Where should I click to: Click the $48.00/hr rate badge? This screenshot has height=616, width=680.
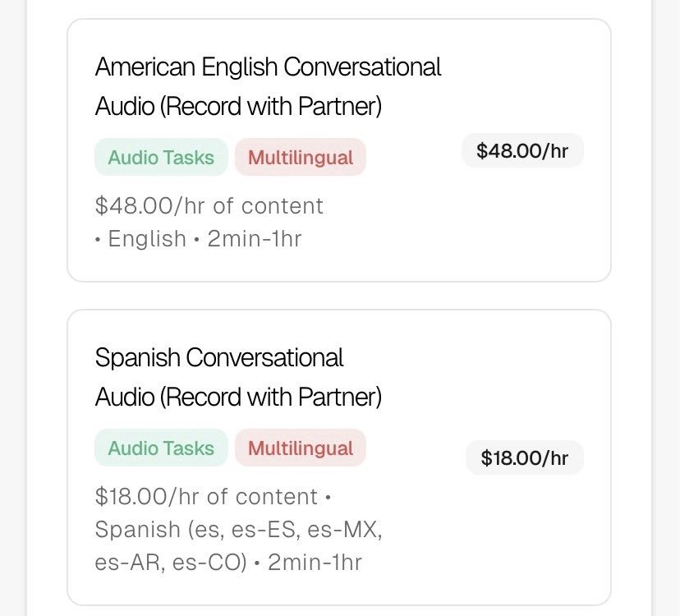click(x=522, y=151)
